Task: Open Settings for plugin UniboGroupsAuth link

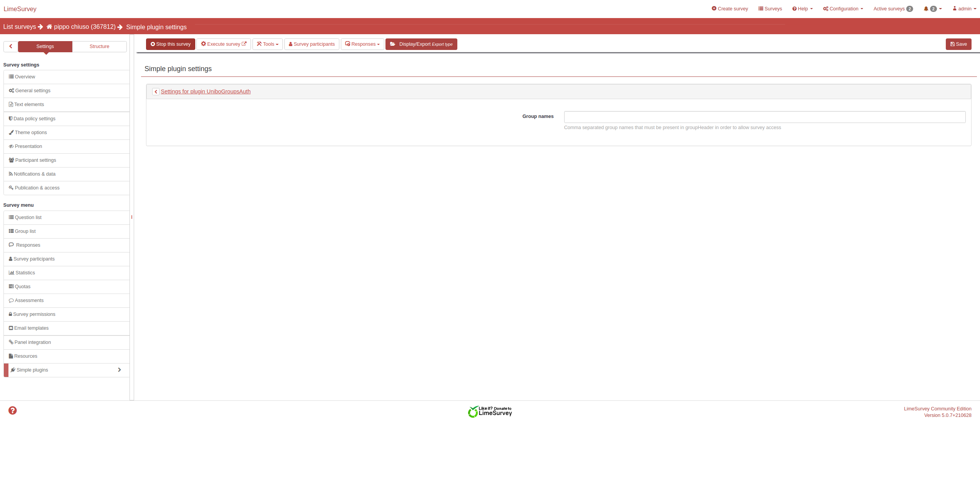Action: (205, 91)
